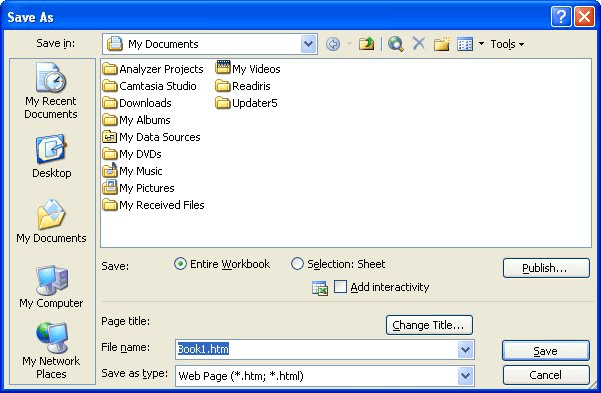
Task: Open My Recent Documents in Places bar
Action: (x=51, y=91)
